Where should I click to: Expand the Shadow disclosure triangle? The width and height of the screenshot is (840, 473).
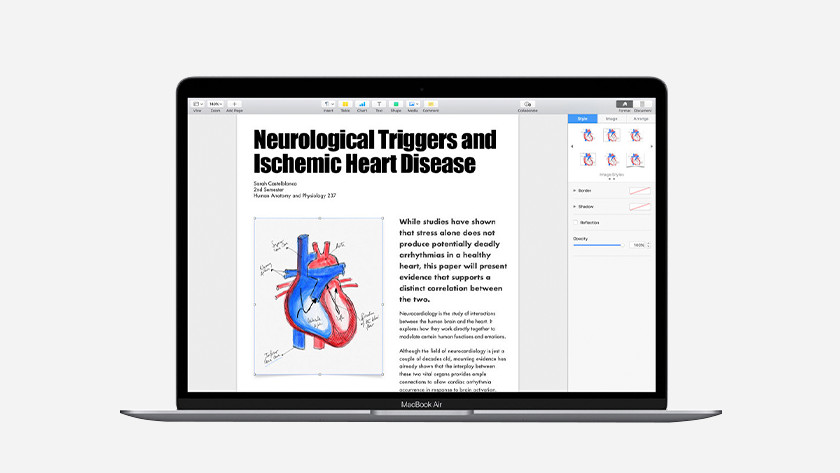coord(575,206)
